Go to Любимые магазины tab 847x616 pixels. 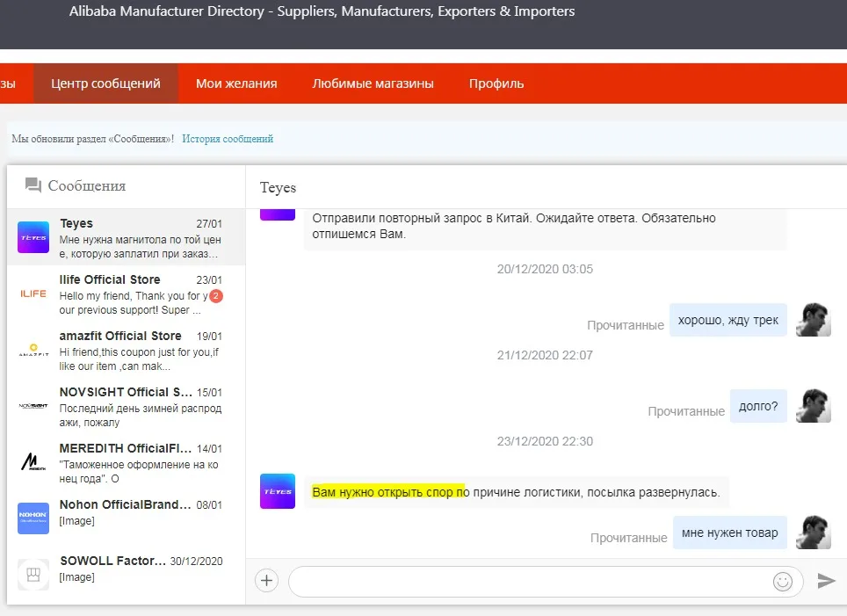(x=373, y=83)
